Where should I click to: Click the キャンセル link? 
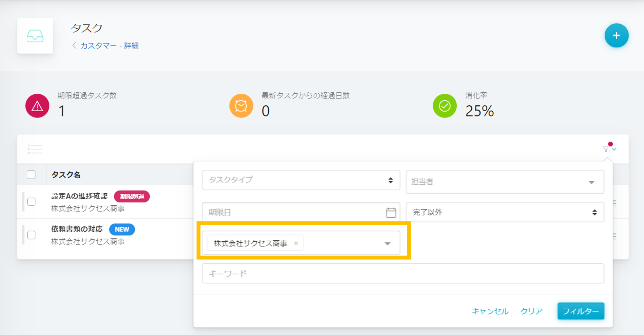click(490, 311)
